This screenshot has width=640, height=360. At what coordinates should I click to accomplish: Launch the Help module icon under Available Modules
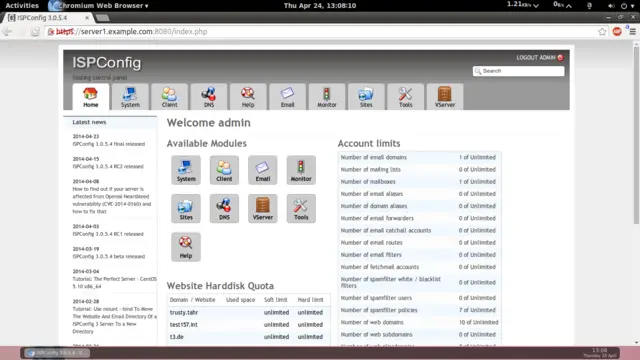[x=186, y=247]
